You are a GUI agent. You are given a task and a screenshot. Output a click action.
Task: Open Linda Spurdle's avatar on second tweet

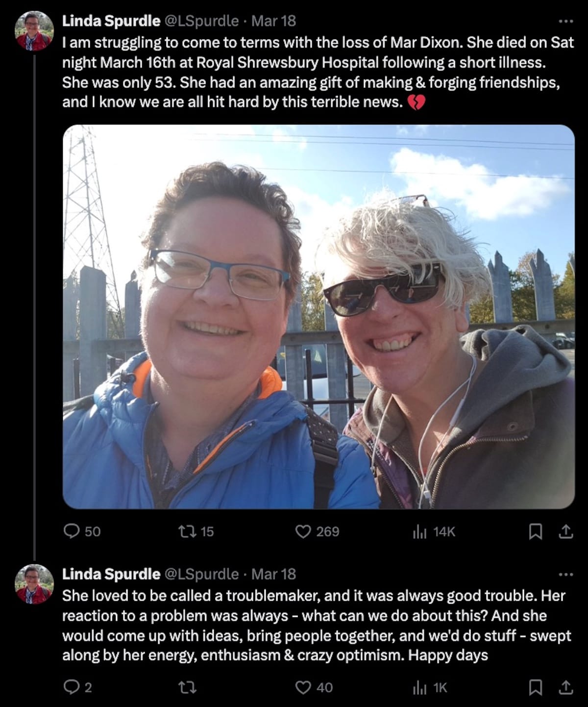pyautogui.click(x=34, y=584)
